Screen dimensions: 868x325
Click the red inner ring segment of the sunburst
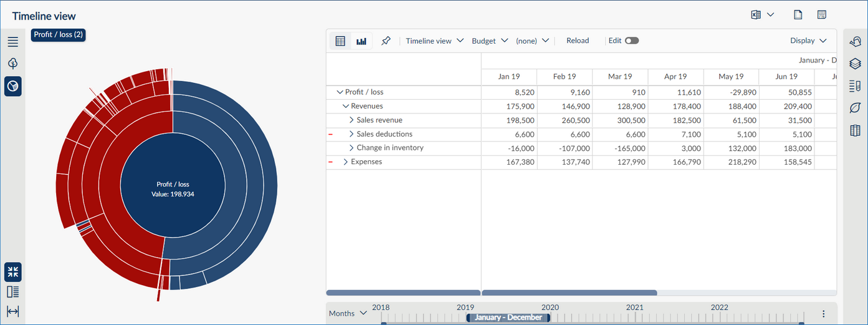(x=109, y=185)
